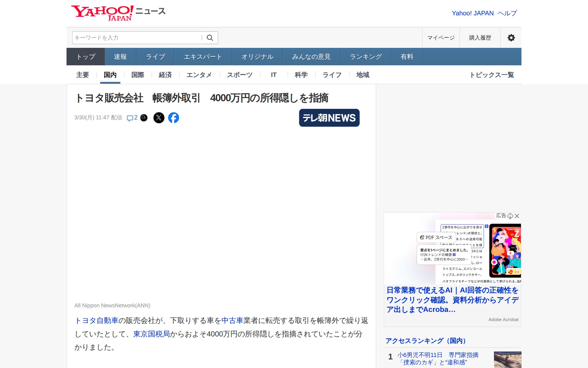Open the ヘルプ link
588x368 pixels.
[507, 13]
